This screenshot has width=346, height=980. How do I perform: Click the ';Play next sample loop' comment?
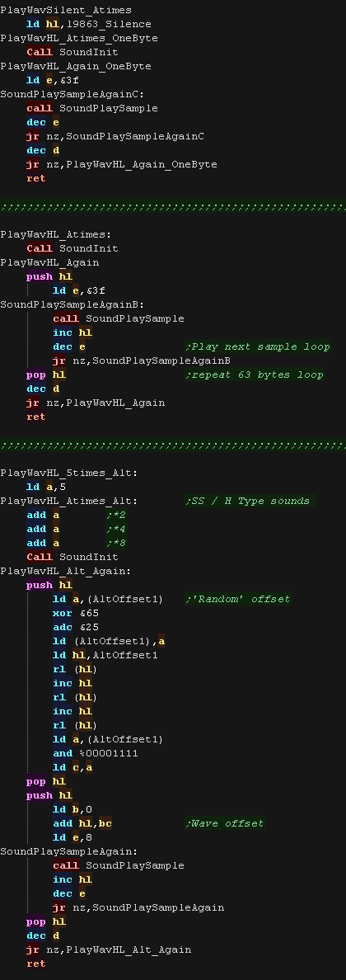point(257,346)
